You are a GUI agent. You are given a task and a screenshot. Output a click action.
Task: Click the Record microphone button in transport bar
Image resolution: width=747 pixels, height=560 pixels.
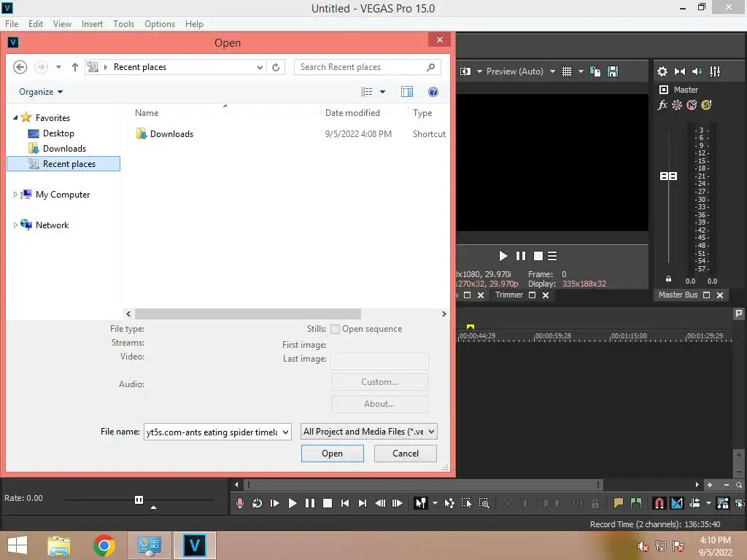pyautogui.click(x=239, y=503)
